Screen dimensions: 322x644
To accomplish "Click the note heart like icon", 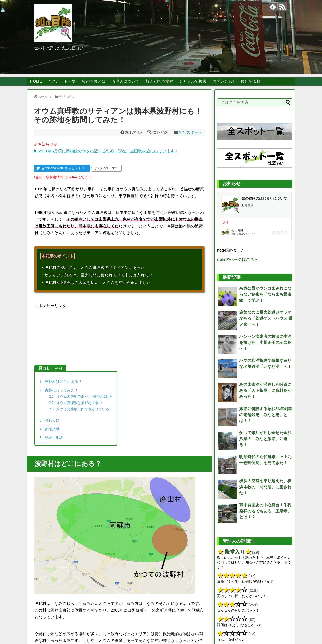I will (223, 222).
